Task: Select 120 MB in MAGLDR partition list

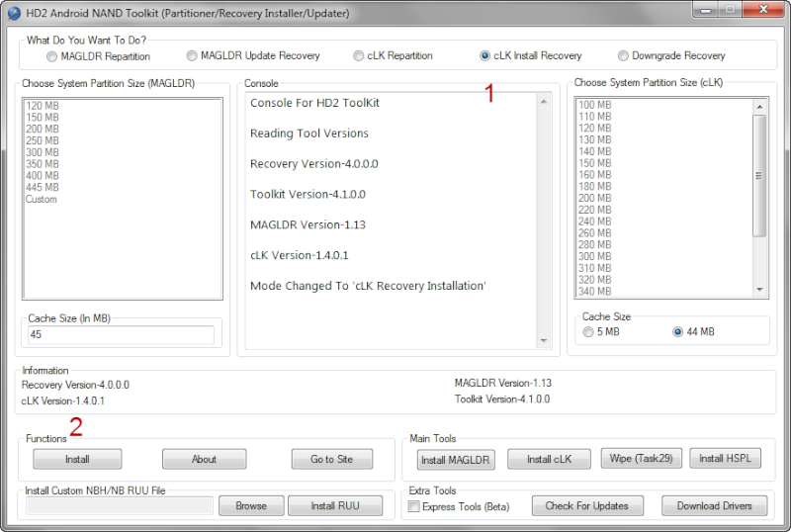Action: click(43, 106)
